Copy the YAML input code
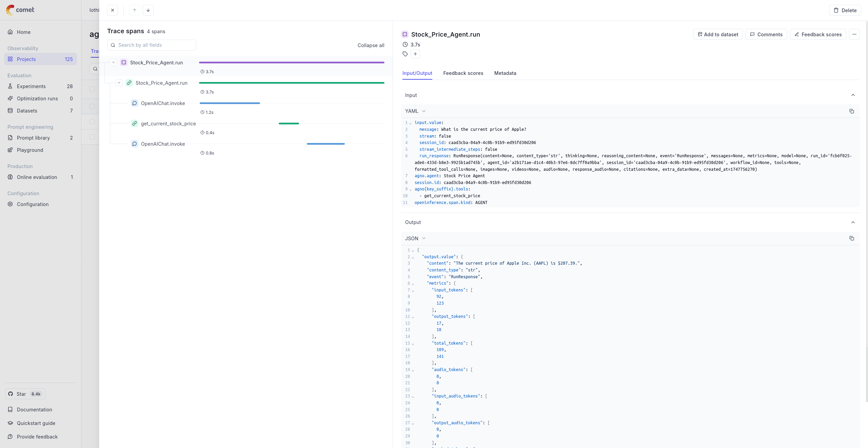 [851, 111]
